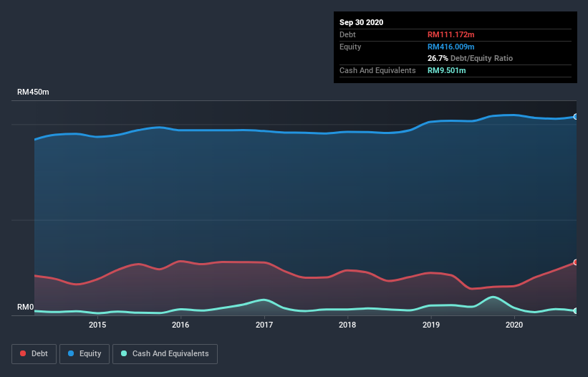Toggle the Equity series legend button
This screenshot has height=377, width=588.
click(85, 354)
